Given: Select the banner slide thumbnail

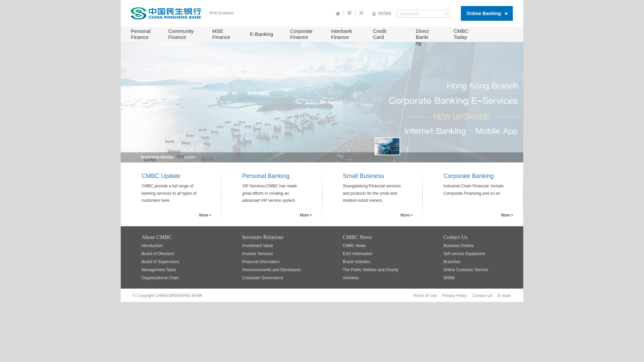Looking at the screenshot, I should point(387,146).
